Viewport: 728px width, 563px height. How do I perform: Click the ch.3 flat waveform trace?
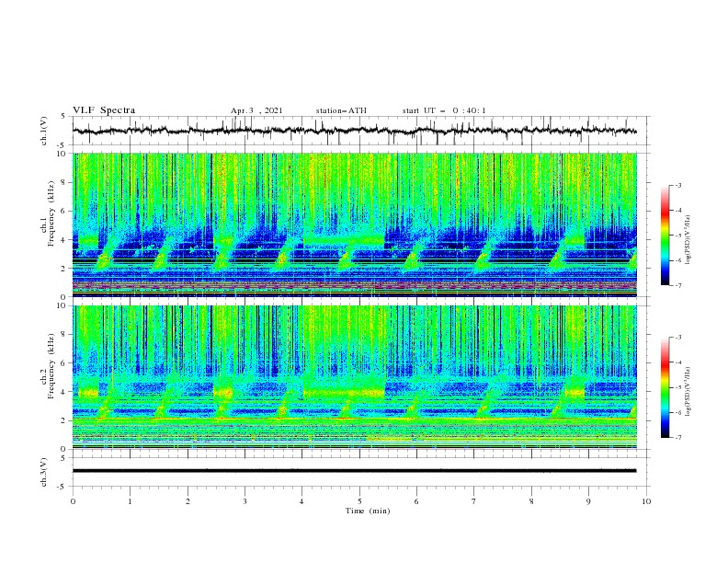coord(354,471)
